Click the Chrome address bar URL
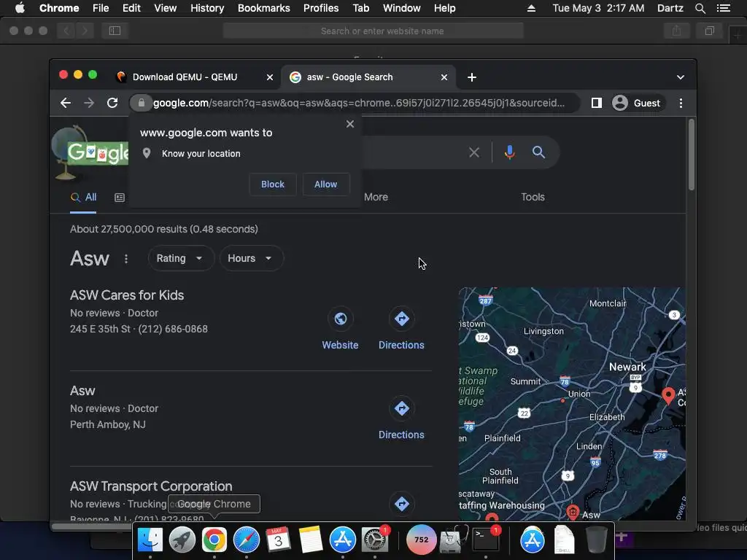 coord(358,103)
